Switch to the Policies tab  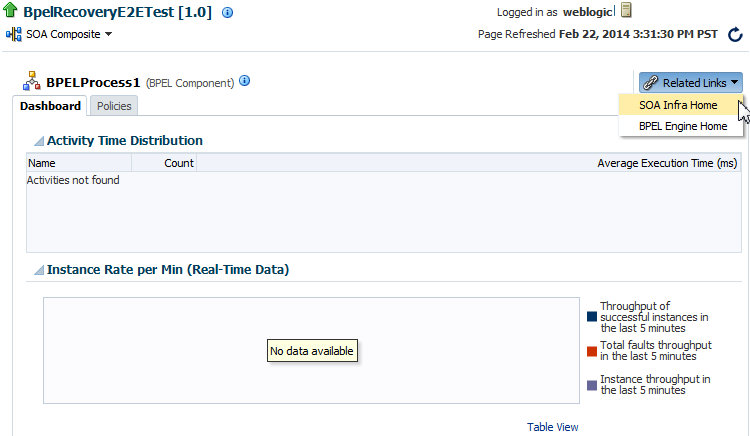pyautogui.click(x=114, y=106)
